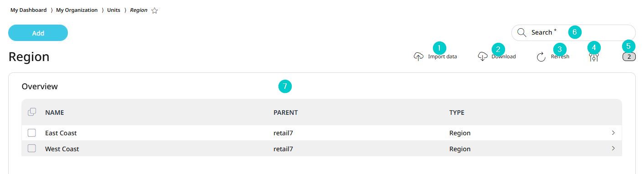The height and width of the screenshot is (174, 644).
Task: Click the record count badge showing 2
Action: (629, 57)
